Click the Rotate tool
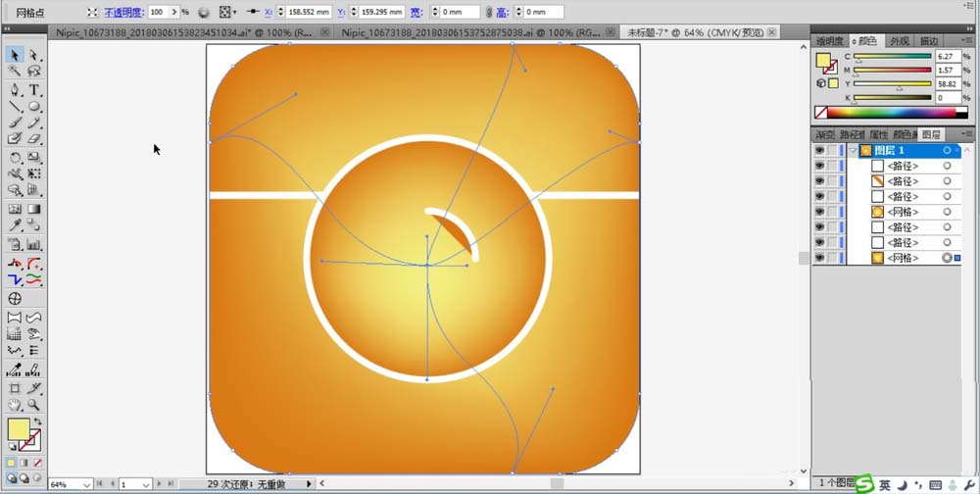The width and height of the screenshot is (980, 494). [x=15, y=157]
